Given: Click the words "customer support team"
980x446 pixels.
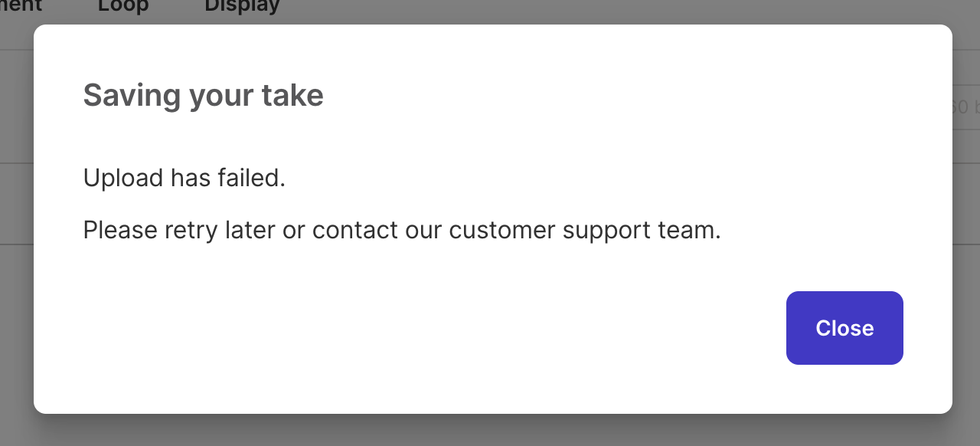Looking at the screenshot, I should click(x=584, y=230).
